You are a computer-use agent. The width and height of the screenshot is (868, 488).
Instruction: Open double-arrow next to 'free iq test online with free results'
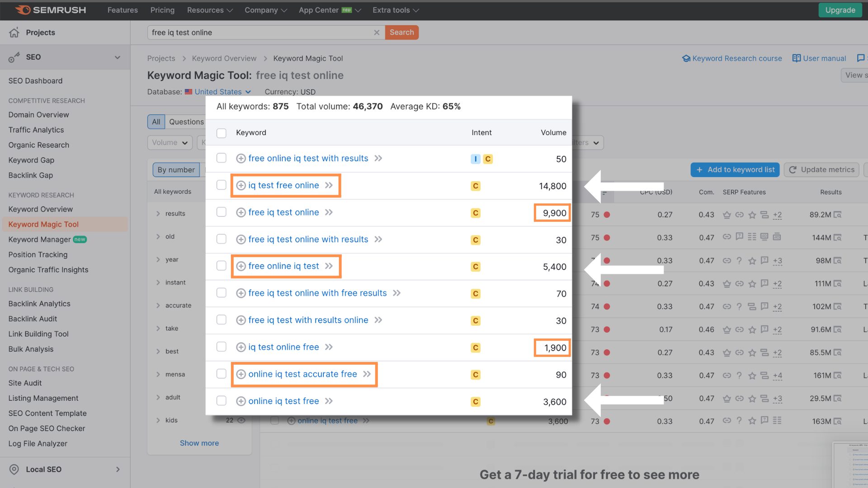pos(396,293)
